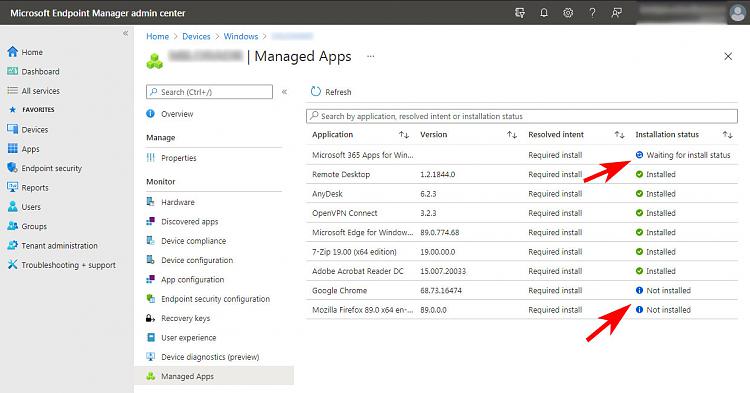Sort by Version column arrows
This screenshot has height=393, width=750.
tap(512, 135)
